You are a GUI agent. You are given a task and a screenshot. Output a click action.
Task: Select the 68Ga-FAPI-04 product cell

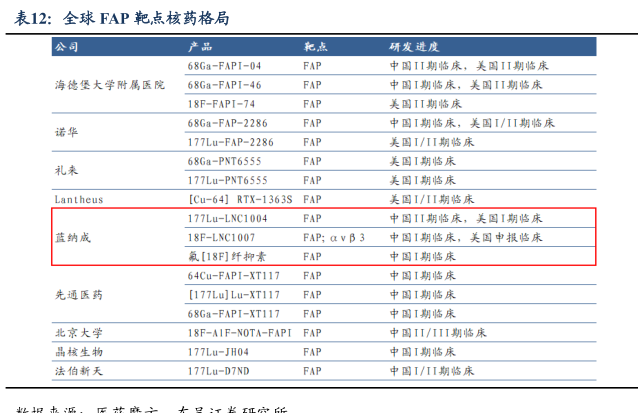tap(224, 66)
